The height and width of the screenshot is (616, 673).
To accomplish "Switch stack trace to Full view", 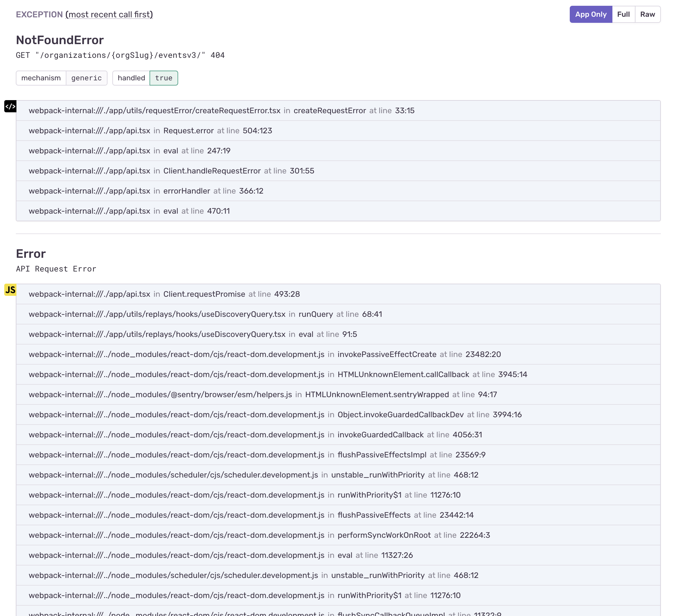I will click(x=623, y=14).
